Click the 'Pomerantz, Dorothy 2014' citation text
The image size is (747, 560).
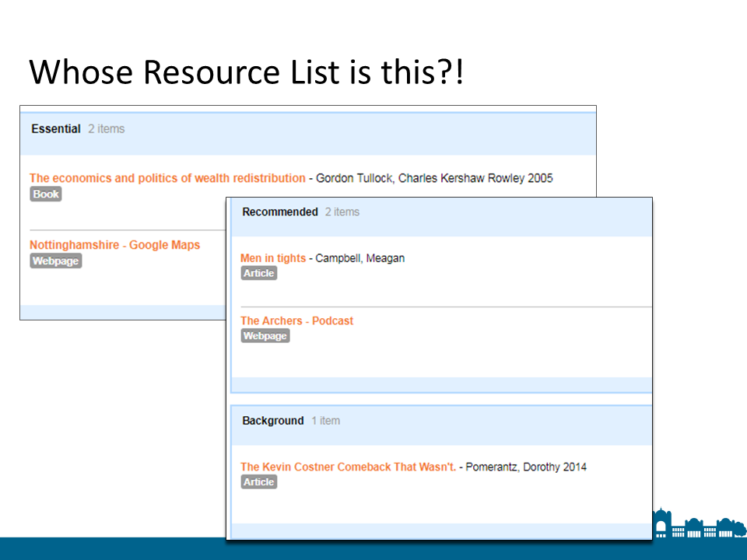tap(526, 467)
